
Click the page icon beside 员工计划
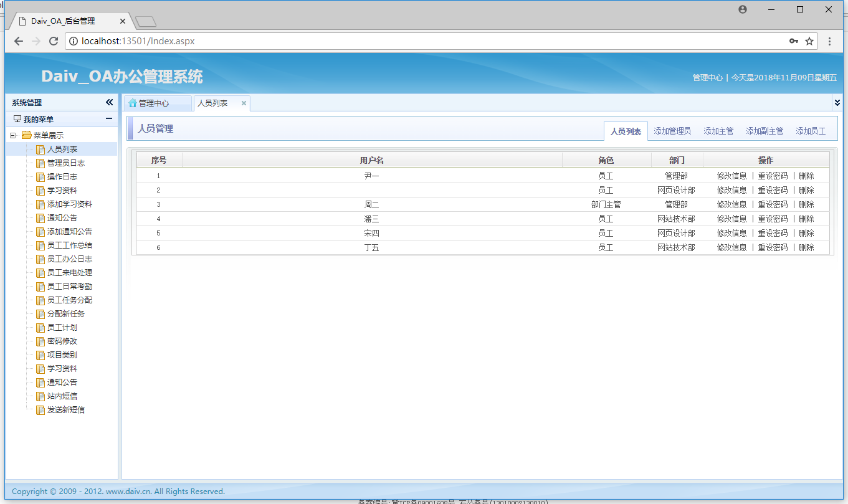[40, 328]
